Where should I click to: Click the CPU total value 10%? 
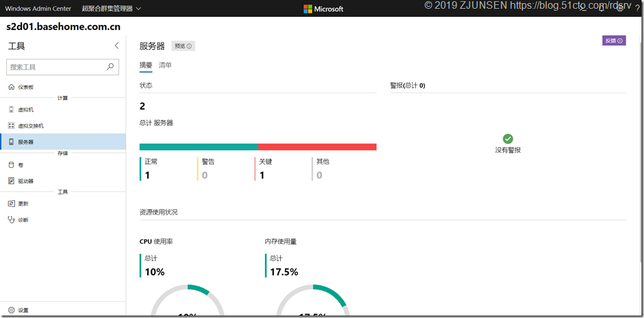pos(155,272)
